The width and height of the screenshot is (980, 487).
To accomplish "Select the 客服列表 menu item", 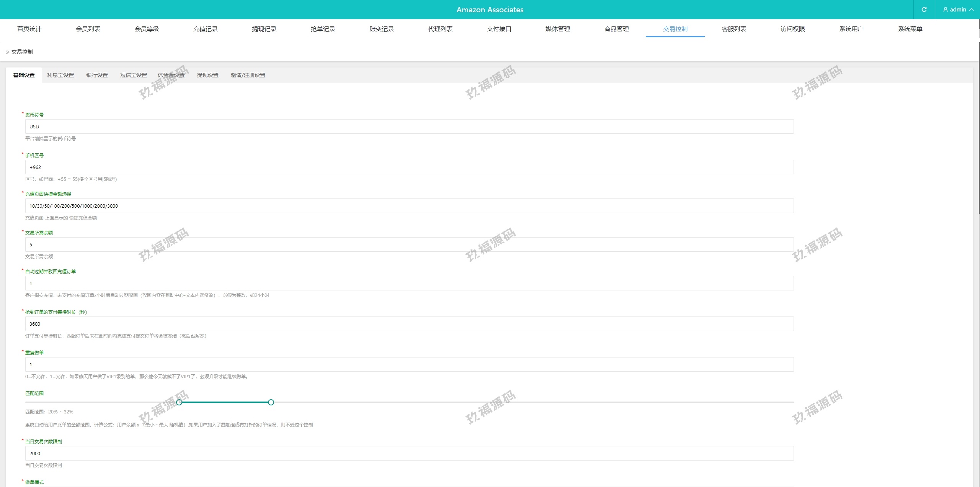I will (x=734, y=29).
